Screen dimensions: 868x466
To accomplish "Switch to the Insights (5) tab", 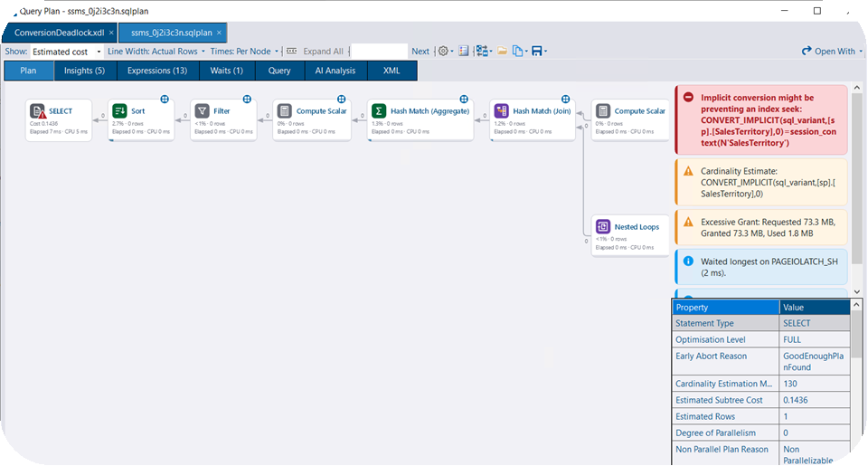I will (x=84, y=71).
